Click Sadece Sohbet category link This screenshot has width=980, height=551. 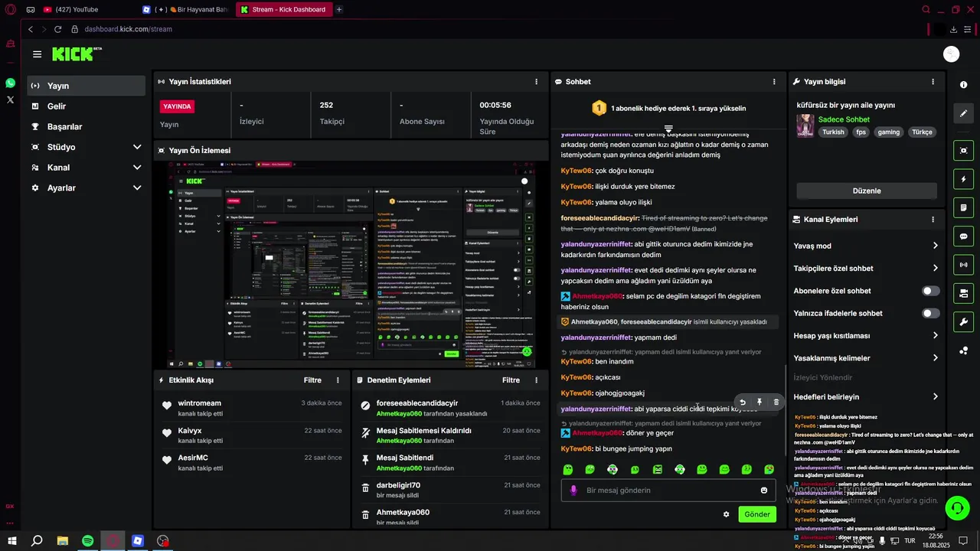point(844,119)
